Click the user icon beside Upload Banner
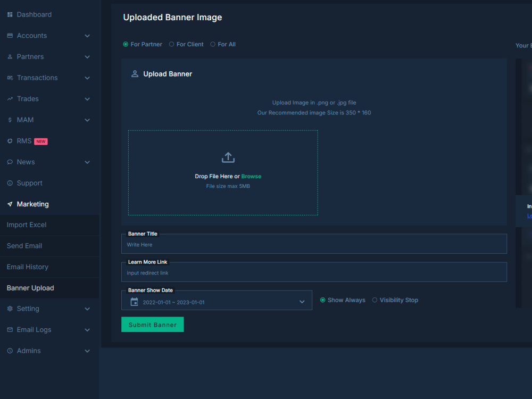The image size is (532, 399). pos(135,74)
